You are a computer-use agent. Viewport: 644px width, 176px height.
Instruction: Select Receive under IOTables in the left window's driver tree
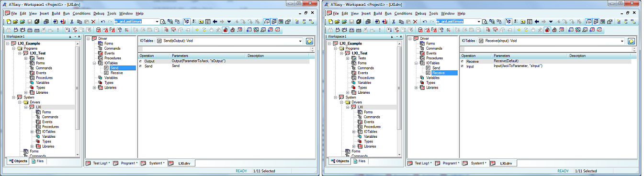click(x=116, y=73)
